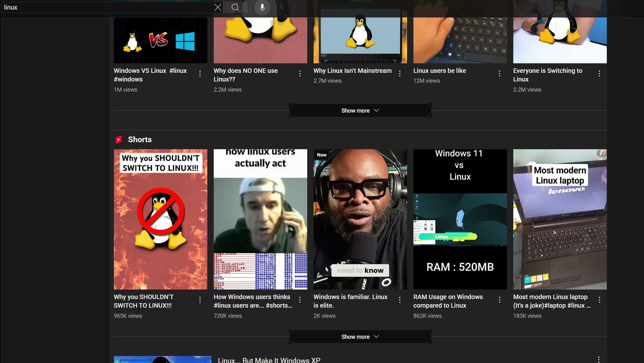Viewport: 644px width, 363px height.
Task: Play the how linux users actually act short
Action: tap(260, 219)
